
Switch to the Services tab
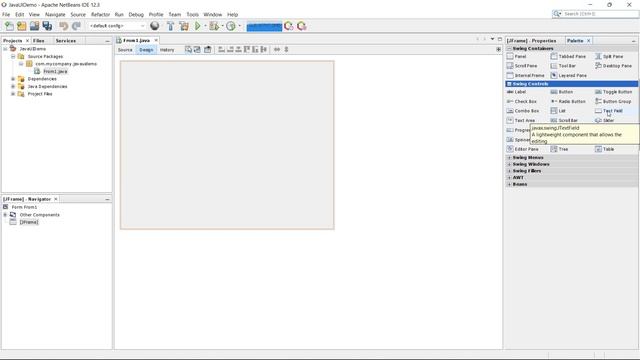66,41
